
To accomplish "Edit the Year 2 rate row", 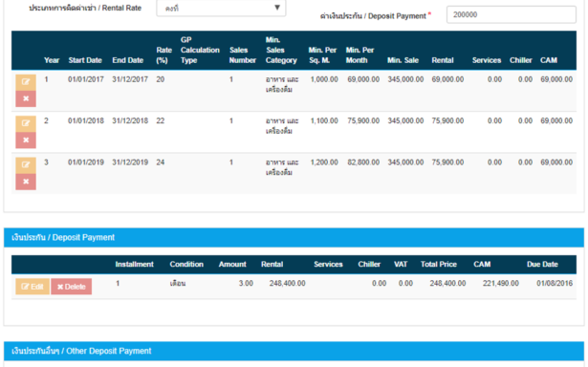I will pyautogui.click(x=26, y=123).
